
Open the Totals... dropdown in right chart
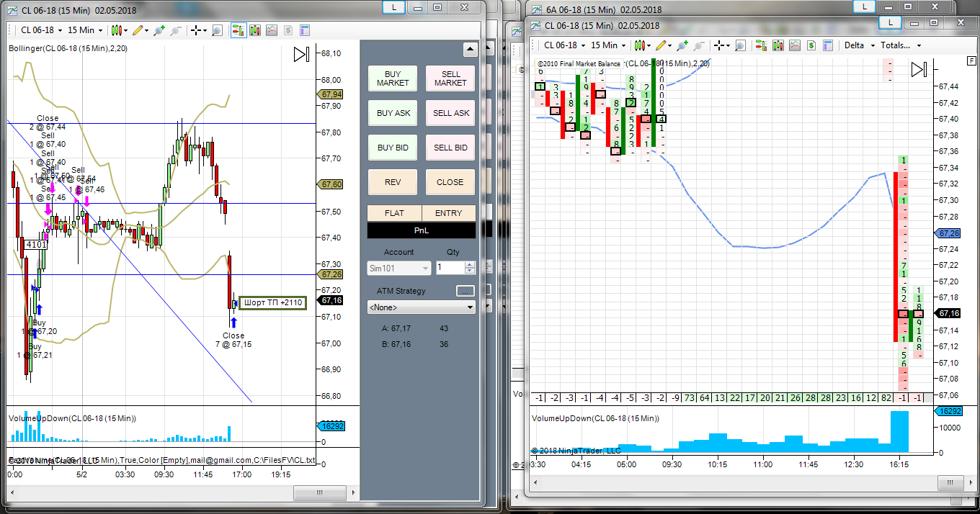pyautogui.click(x=901, y=45)
